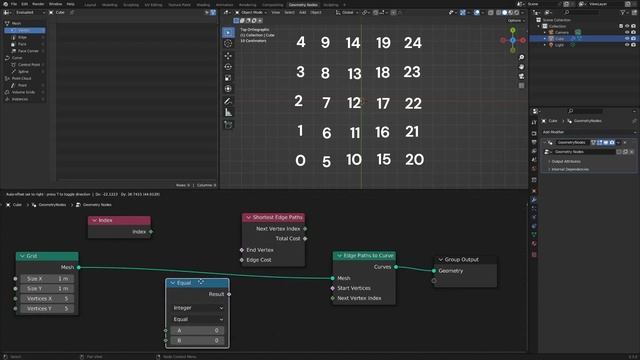Image resolution: width=640 pixels, height=360 pixels.
Task: Toggle viewport overlays button
Action: click(476, 13)
